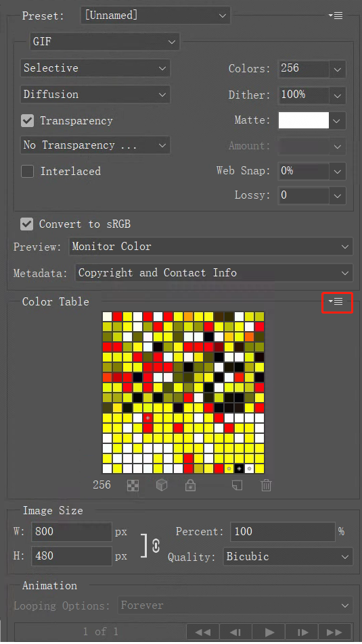
Task: Enable the Interlaced checkbox
Action: tap(28, 171)
